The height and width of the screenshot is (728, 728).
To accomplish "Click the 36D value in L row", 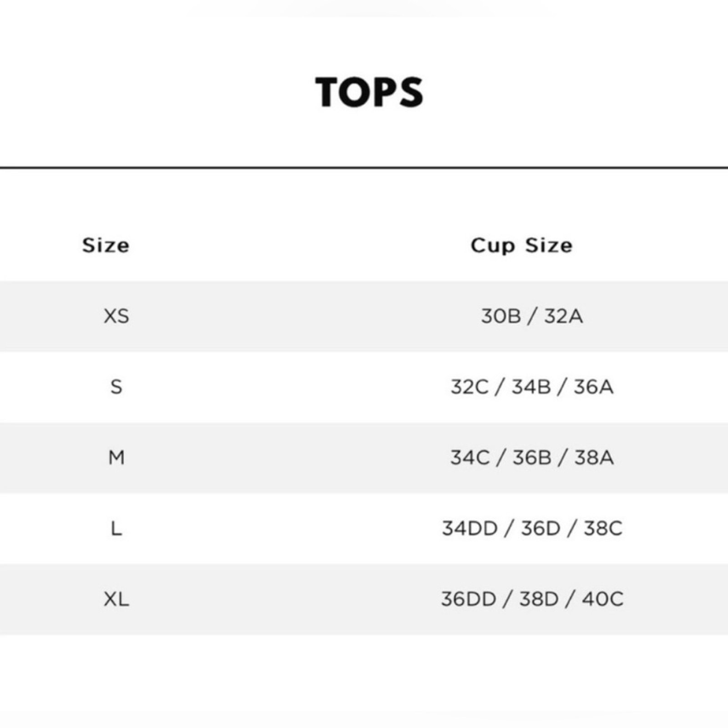I will click(541, 528).
